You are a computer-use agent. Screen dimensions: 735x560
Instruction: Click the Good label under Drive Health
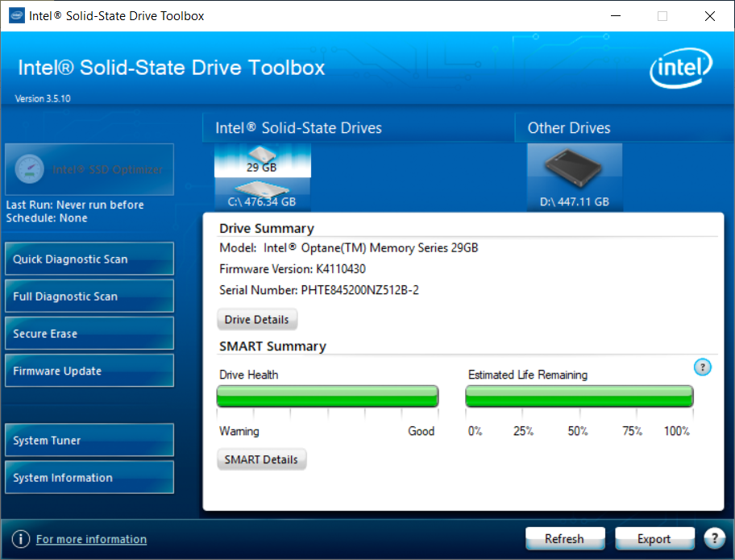[x=421, y=431]
